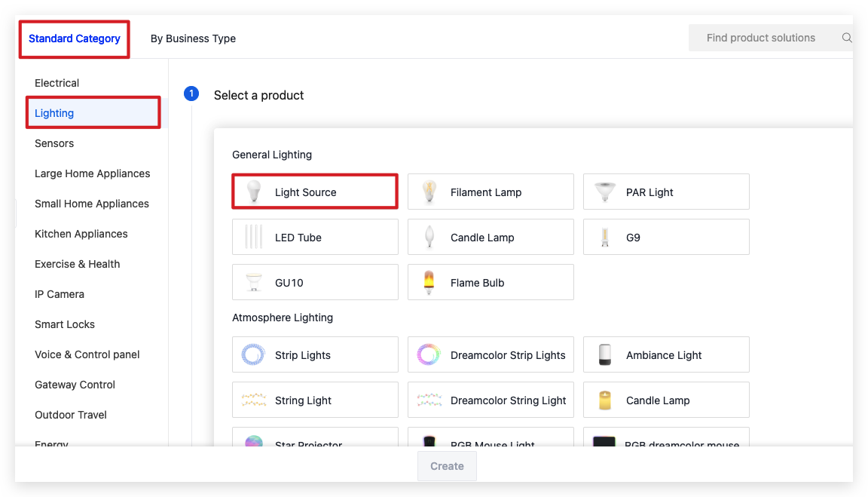This screenshot has width=868, height=497.
Task: Switch to the By Business Type tab
Action: click(x=193, y=38)
